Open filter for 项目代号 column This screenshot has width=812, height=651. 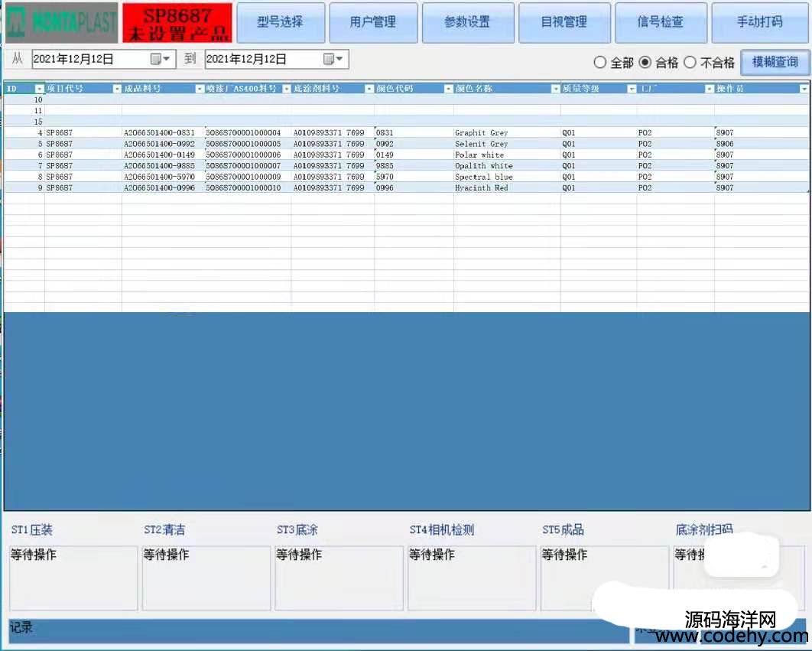[x=117, y=89]
